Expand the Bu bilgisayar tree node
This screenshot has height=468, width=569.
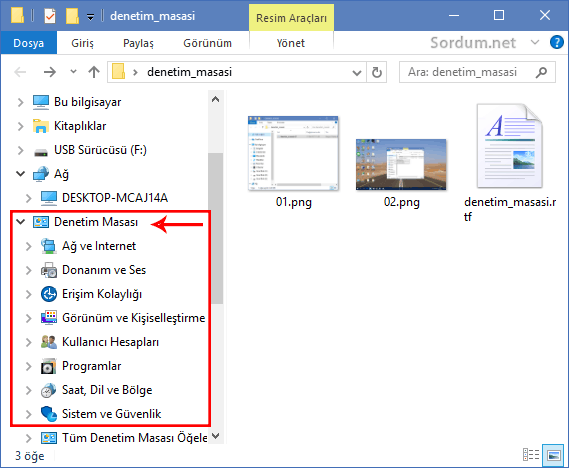20,102
